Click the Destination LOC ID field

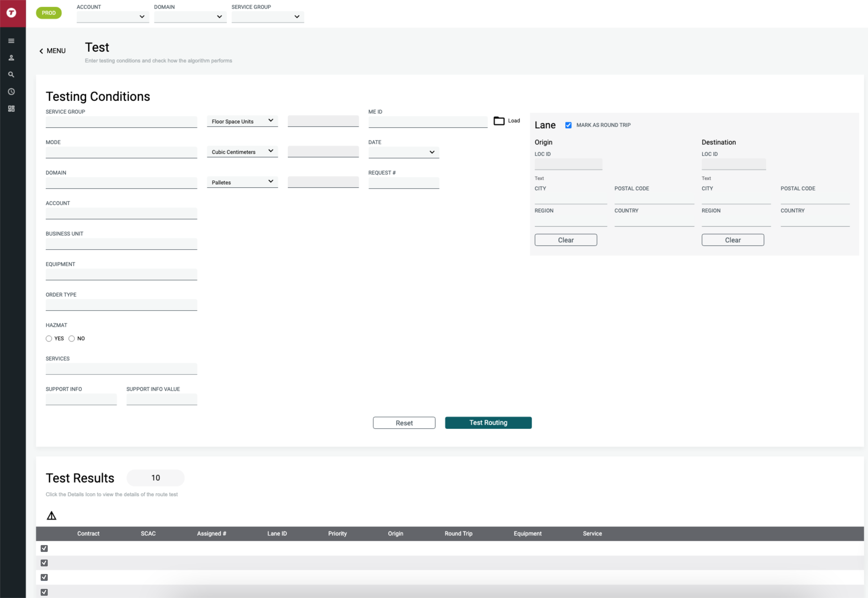click(734, 164)
